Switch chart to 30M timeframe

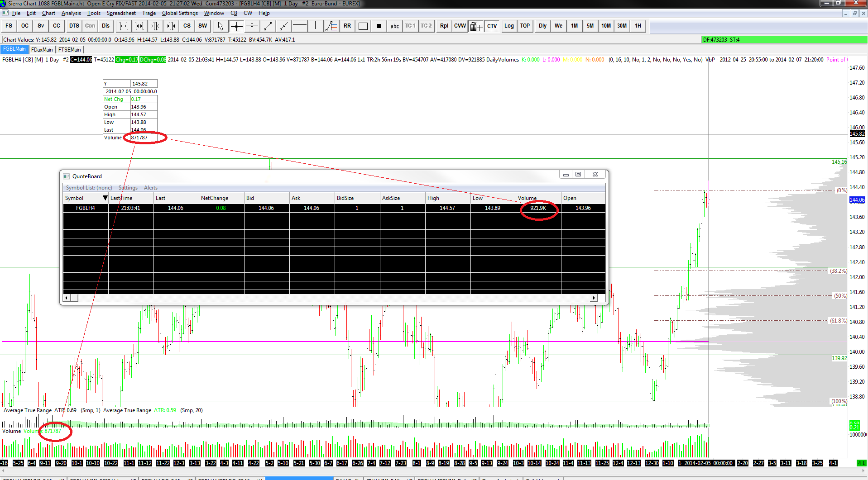point(622,26)
